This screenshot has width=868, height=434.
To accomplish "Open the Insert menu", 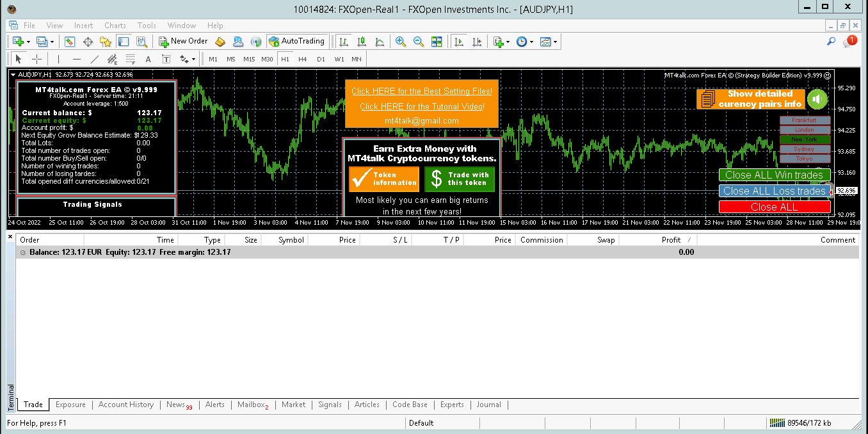I will (x=84, y=26).
